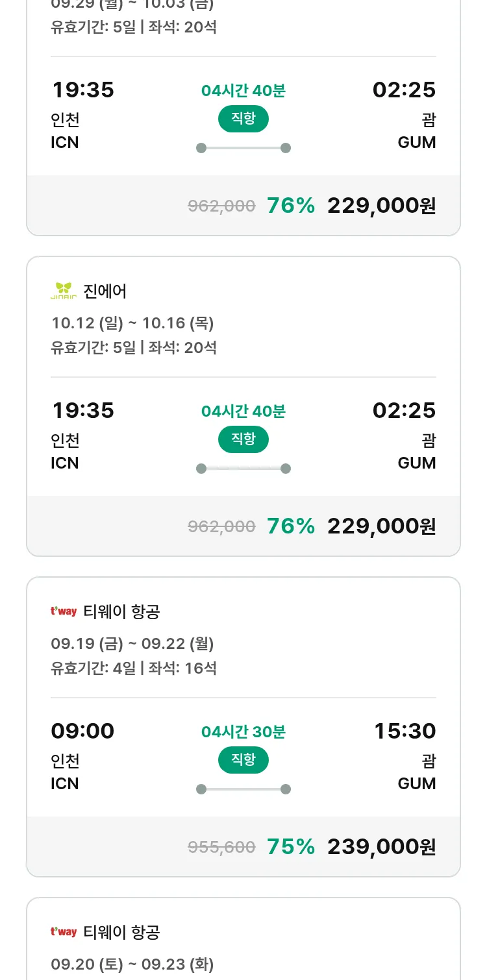
Task: Tap the 직항 badge on the 10.12 Jin Air flight
Action: [243, 439]
